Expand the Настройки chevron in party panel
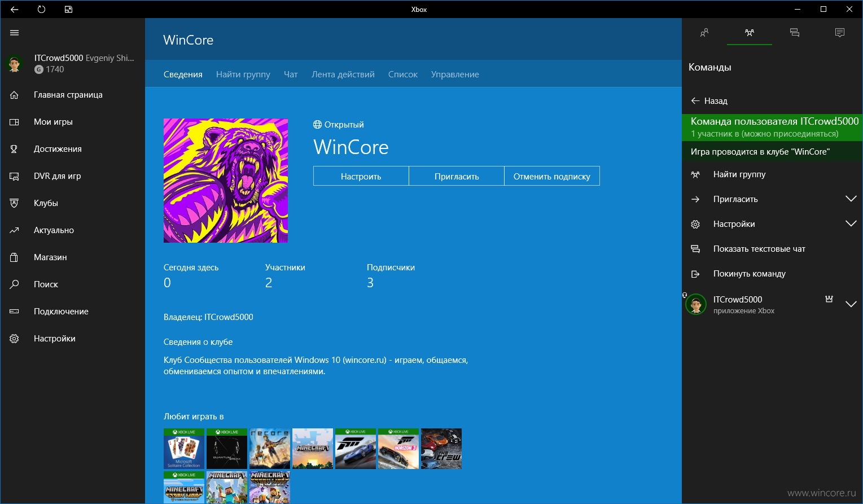863x504 pixels. [851, 223]
